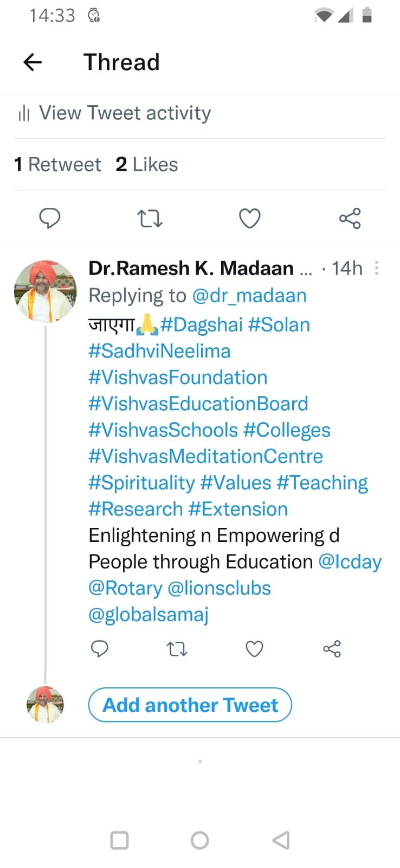Open the #VishvasMeditationCentre hashtag
The width and height of the screenshot is (400, 868).
[x=205, y=456]
